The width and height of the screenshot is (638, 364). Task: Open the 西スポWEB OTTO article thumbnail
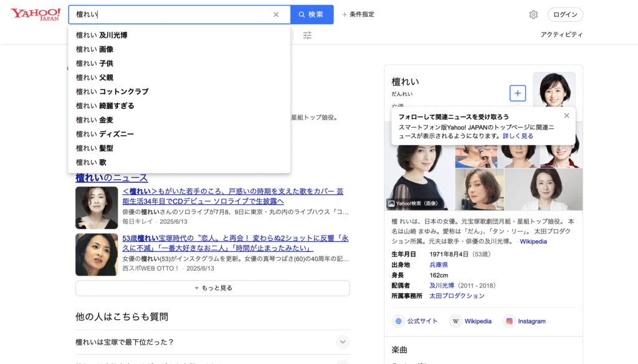pyautogui.click(x=97, y=254)
